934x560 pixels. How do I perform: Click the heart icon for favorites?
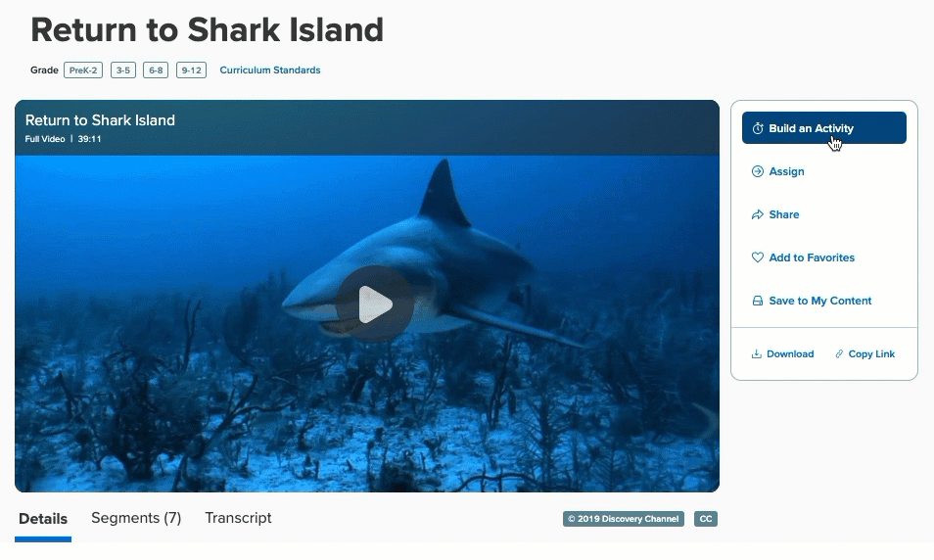coord(758,257)
